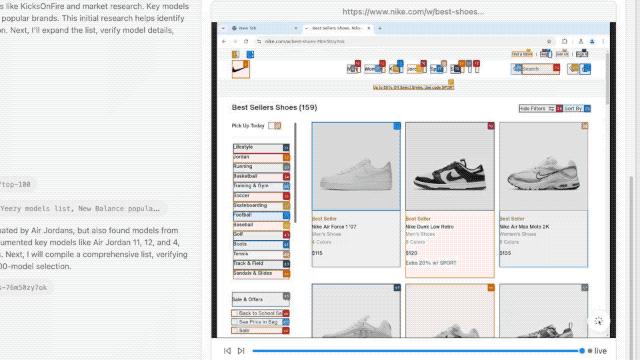Image resolution: width=640 pixels, height=360 pixels.
Task: Click the browser forward arrow
Action: point(235,41)
